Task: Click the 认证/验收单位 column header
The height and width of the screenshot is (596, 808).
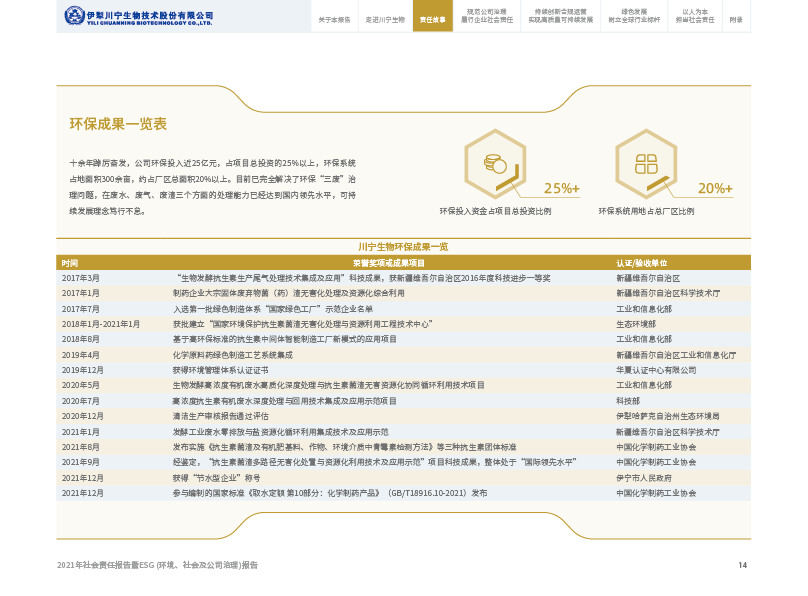Action: (x=643, y=262)
